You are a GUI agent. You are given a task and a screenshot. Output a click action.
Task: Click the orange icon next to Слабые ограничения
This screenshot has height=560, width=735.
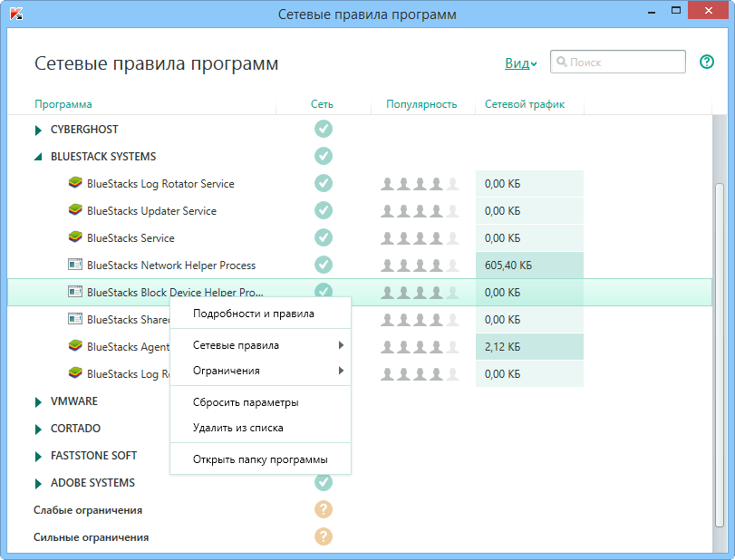click(x=324, y=509)
